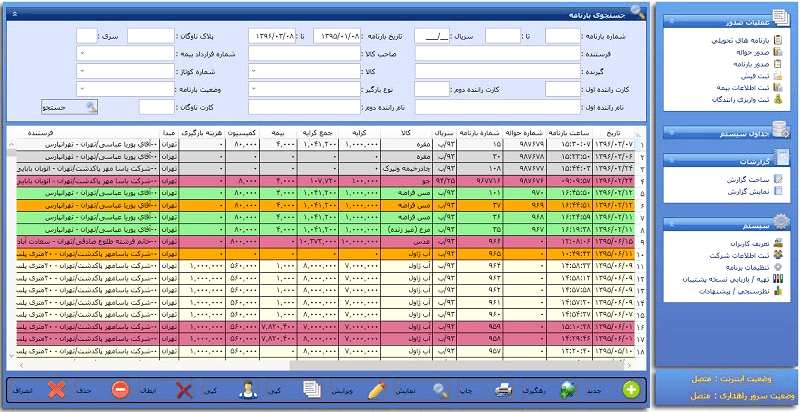Click the table's vertical scroll up arrow
Screen dimensions: 800x412
tap(11, 144)
